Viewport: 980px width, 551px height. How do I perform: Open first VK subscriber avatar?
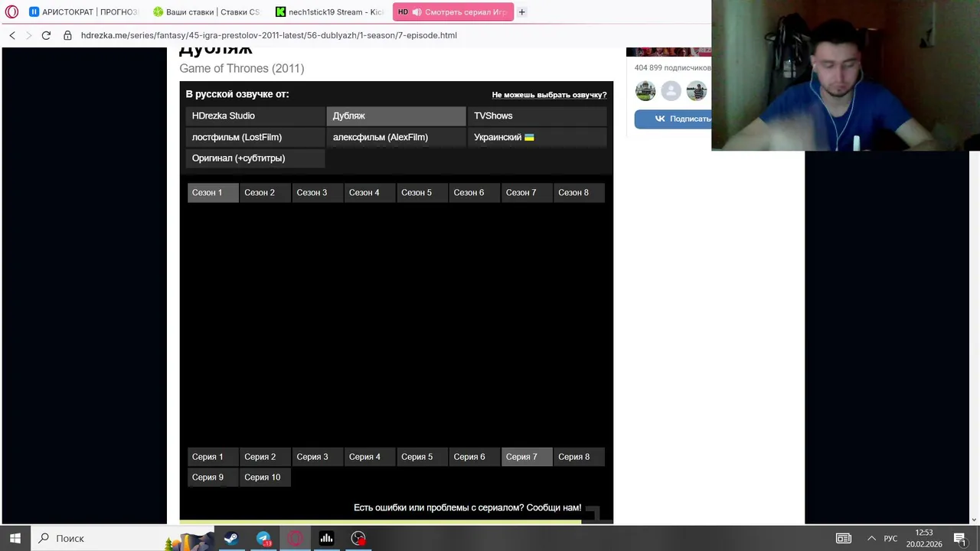tap(645, 91)
